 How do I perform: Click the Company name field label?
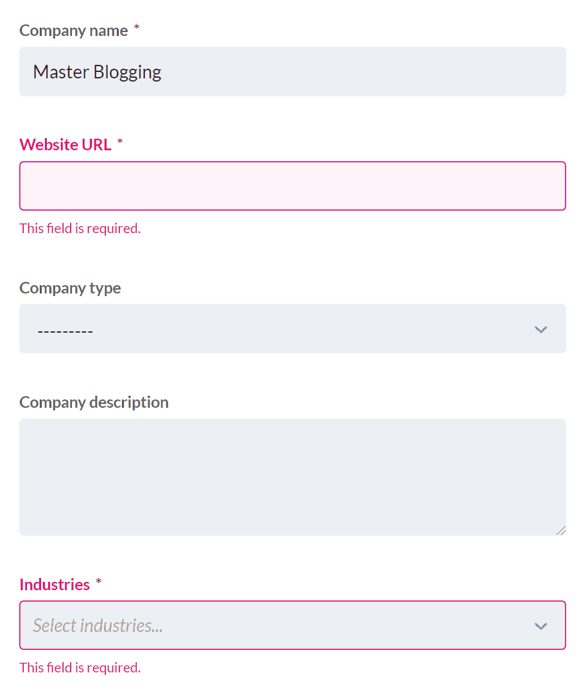[73, 30]
